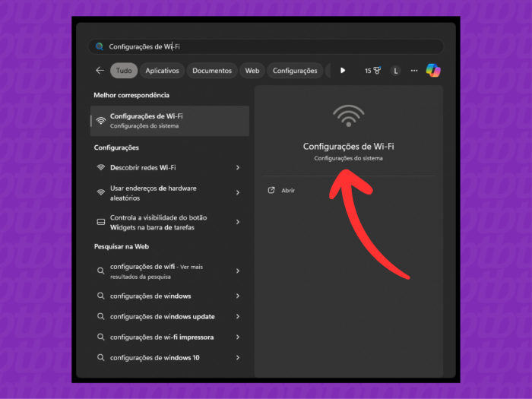Switch to the Web filter tab
Screen dimensions: 532x399
tap(252, 71)
